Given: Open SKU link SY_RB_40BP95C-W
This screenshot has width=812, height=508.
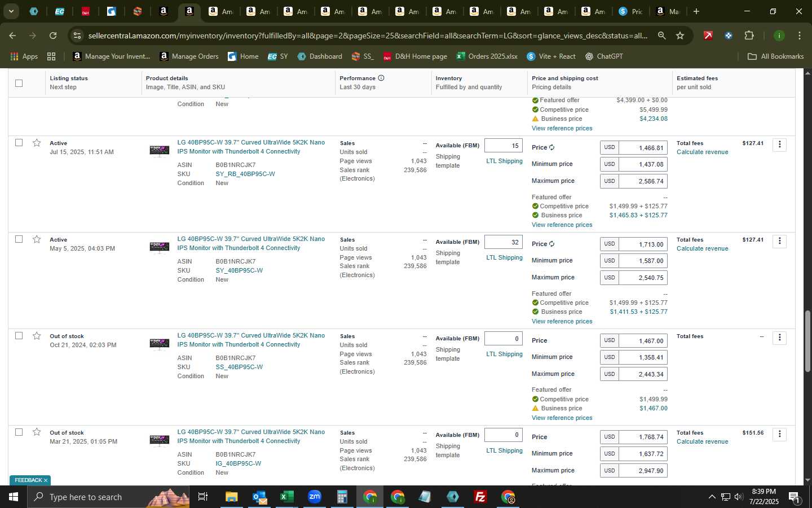Looking at the screenshot, I should [x=245, y=174].
